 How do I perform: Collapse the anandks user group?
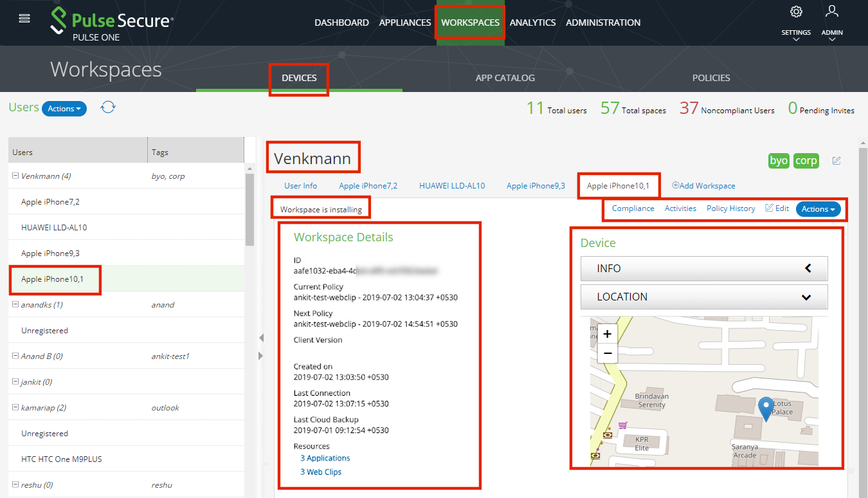click(x=15, y=304)
